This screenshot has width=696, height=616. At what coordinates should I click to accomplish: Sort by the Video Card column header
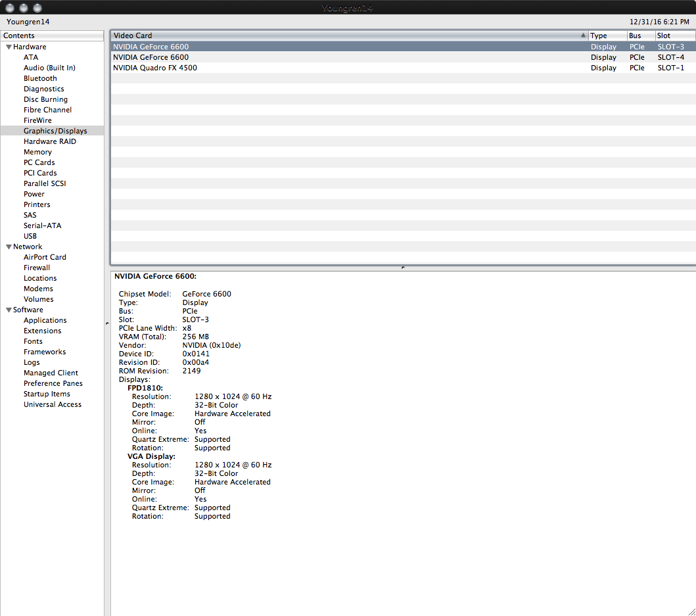pyautogui.click(x=350, y=36)
